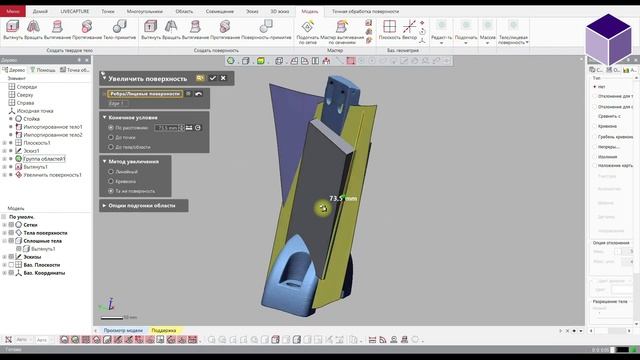Choose the Линейный extension method

111,172
